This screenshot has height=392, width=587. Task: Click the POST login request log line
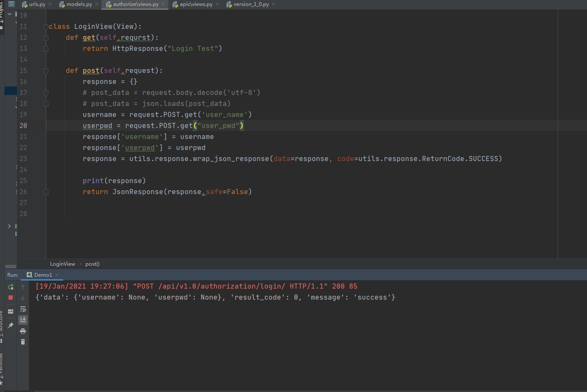(196, 286)
